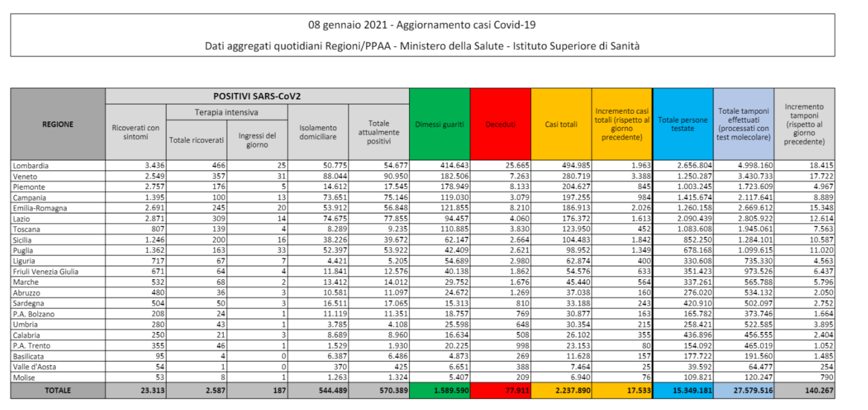Click the red Deceduti header
868x410 pixels.
(500, 124)
